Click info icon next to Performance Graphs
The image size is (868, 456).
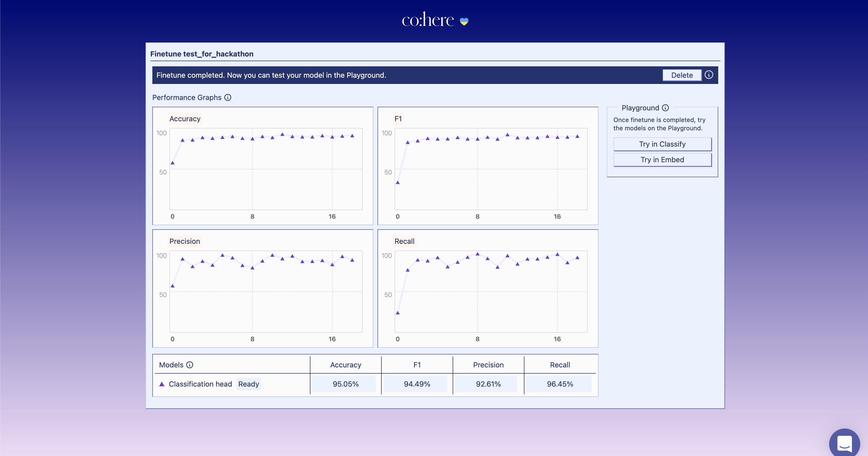point(228,97)
